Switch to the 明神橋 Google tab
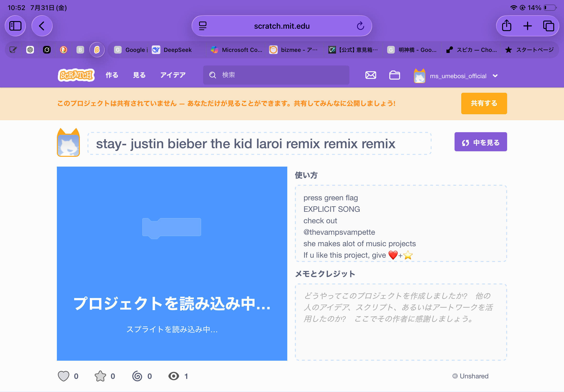The width and height of the screenshot is (564, 392). (x=412, y=50)
